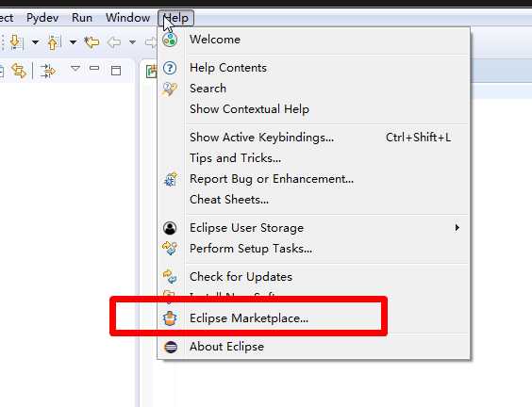The width and height of the screenshot is (532, 407).
Task: Open Next Annotation dropdown arrow
Action: pyautogui.click(x=35, y=42)
